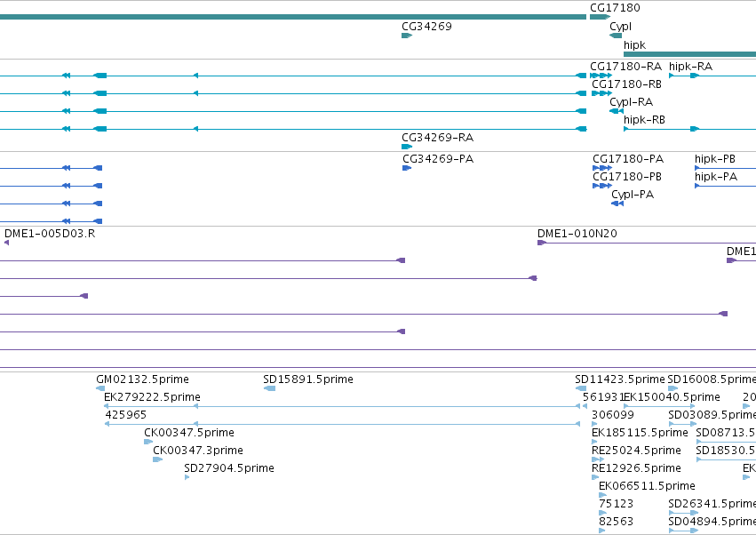The image size is (756, 535).
Task: Click protein hipk-PA label
Action: coord(716,177)
